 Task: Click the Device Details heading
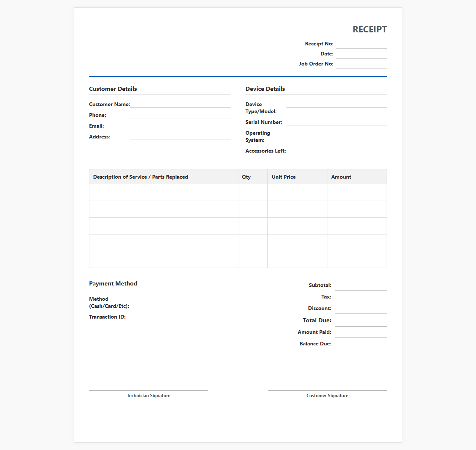pos(265,89)
